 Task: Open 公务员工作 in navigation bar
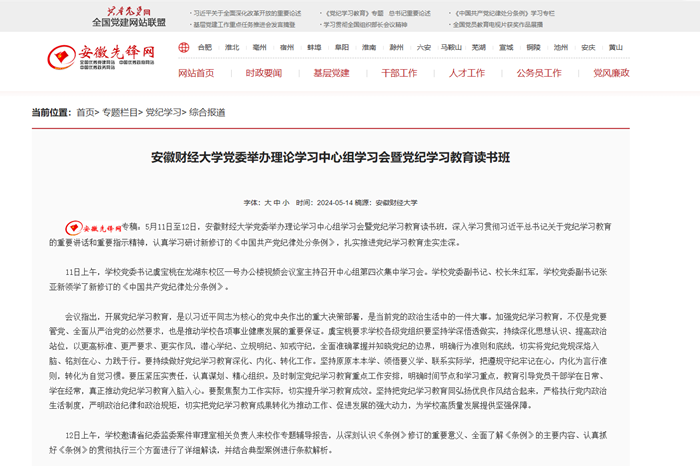tap(539, 73)
